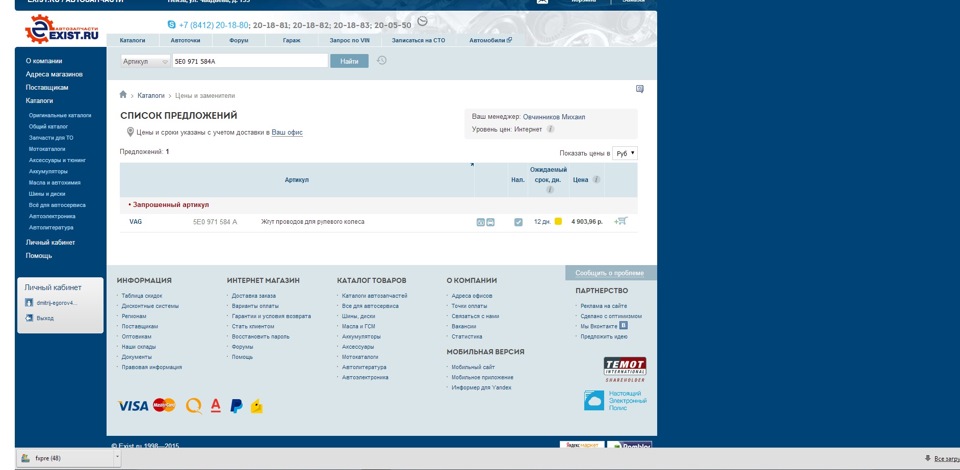The width and height of the screenshot is (960, 470).
Task: Open the Ваш офис link
Action: tap(287, 132)
